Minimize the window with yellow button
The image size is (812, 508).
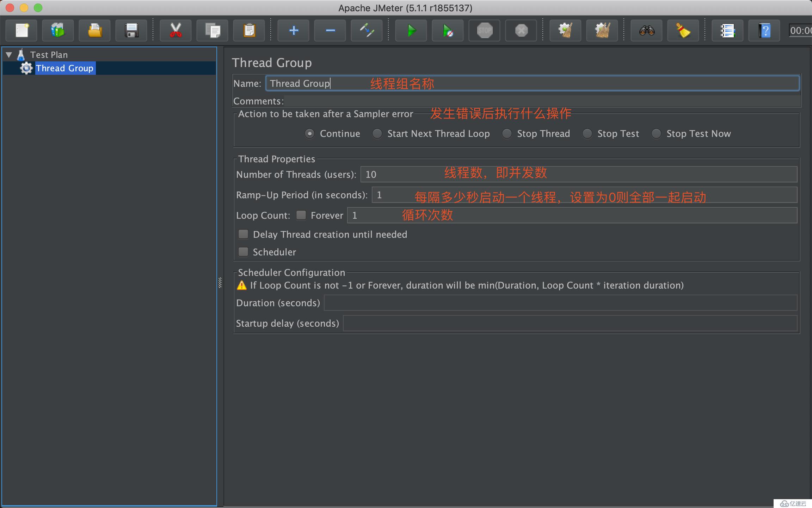(x=24, y=8)
